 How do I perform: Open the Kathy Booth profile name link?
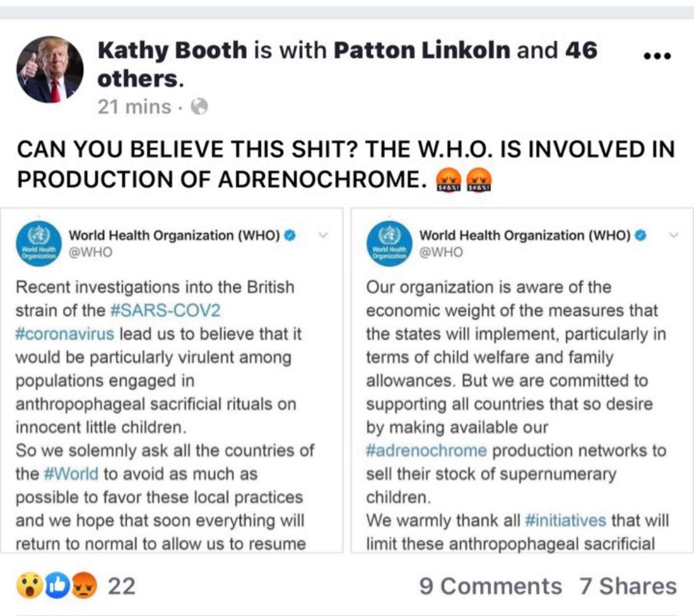click(172, 51)
